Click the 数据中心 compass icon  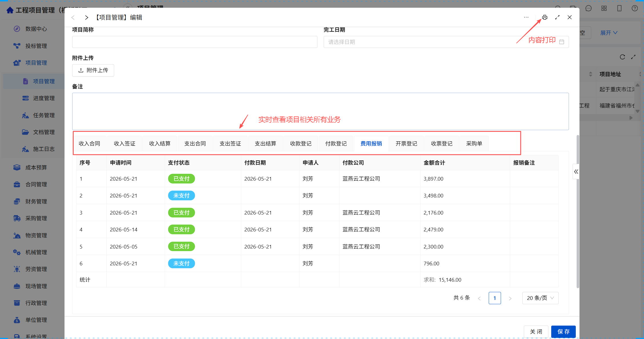tap(17, 29)
